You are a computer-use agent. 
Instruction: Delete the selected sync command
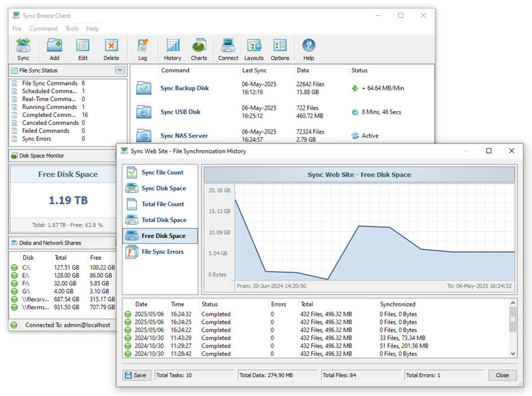click(111, 49)
